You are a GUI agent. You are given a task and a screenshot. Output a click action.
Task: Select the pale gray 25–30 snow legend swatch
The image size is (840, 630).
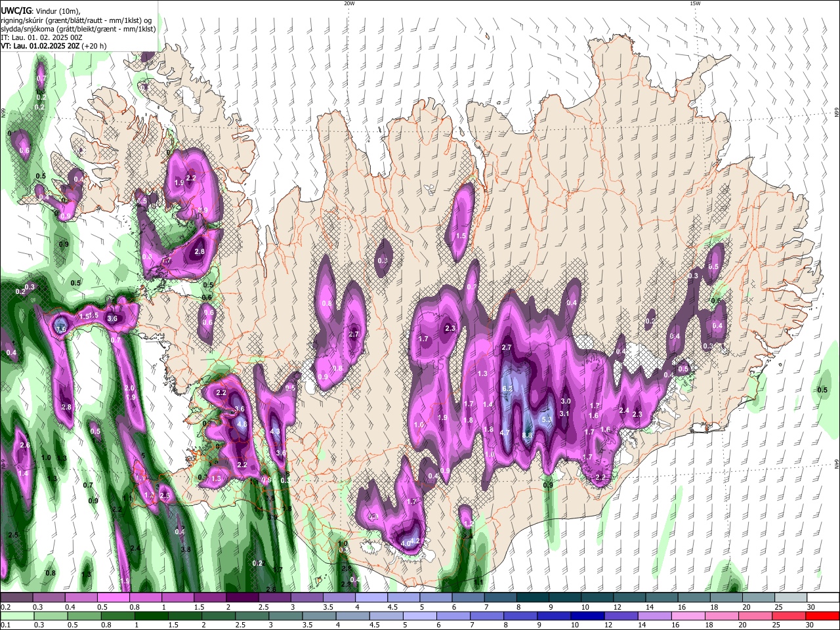click(x=790, y=598)
